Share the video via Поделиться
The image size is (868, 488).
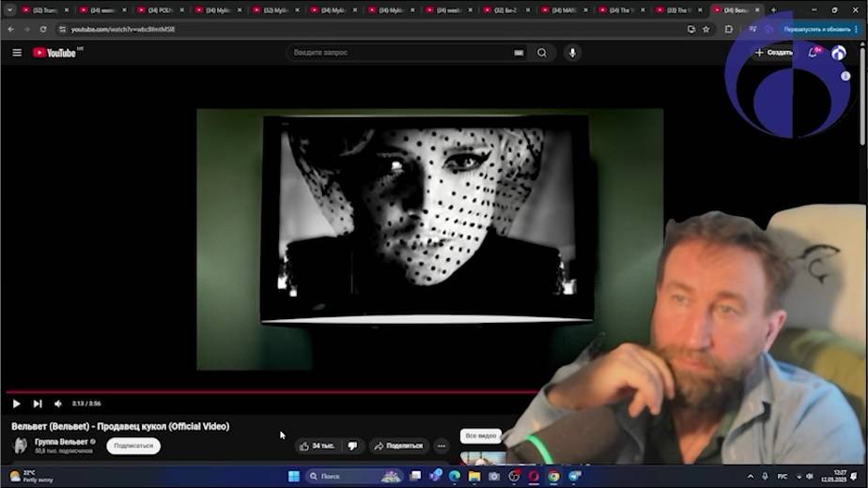coord(398,446)
